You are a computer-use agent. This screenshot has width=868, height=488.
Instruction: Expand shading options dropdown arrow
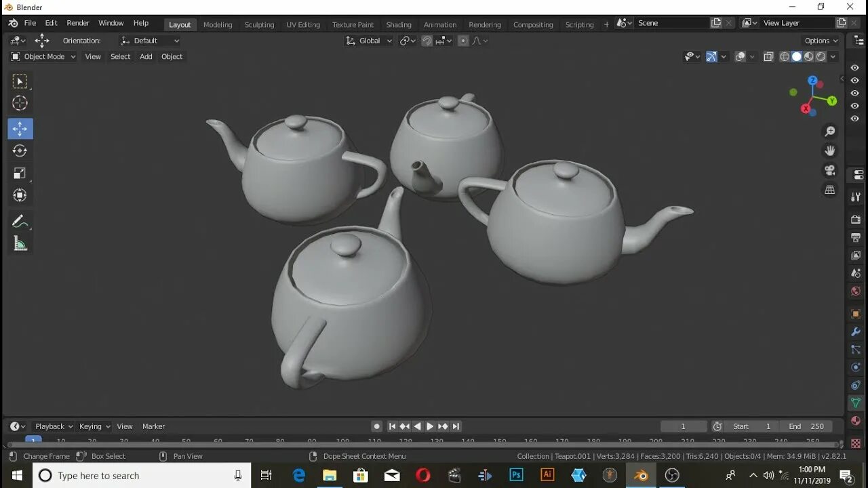833,57
